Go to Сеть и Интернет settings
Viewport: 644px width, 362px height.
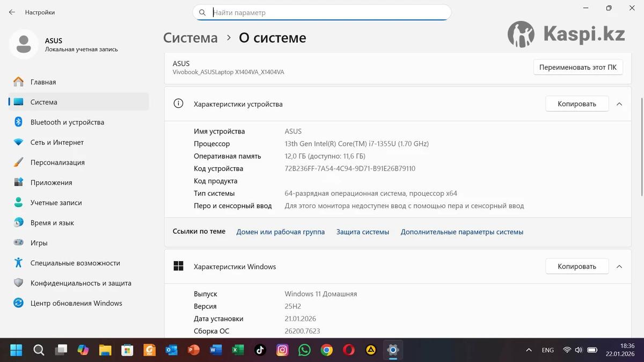tap(57, 142)
